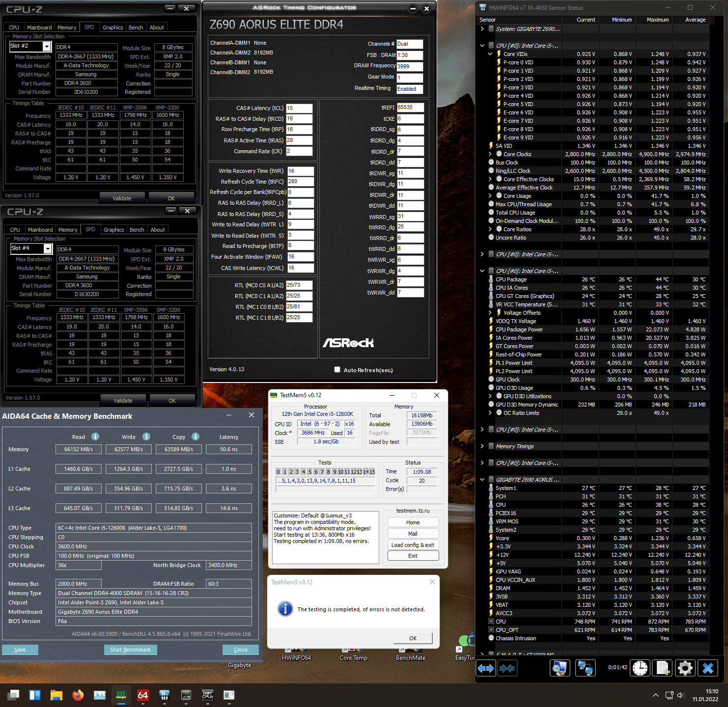
Task: Open Bench tab in lower CPU-Z window
Action: (x=137, y=230)
